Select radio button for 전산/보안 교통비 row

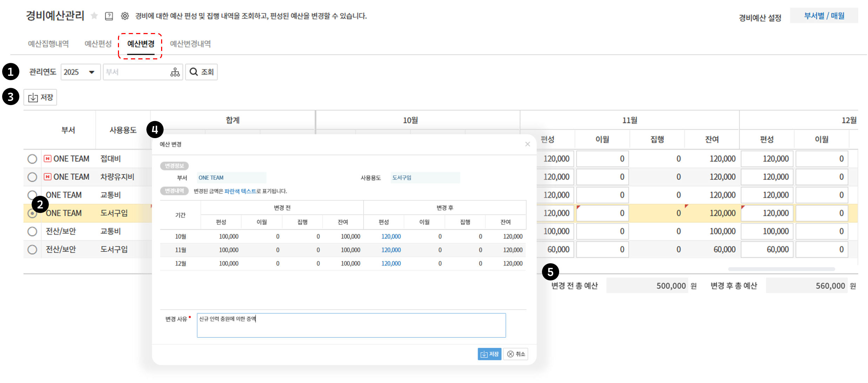(x=32, y=231)
